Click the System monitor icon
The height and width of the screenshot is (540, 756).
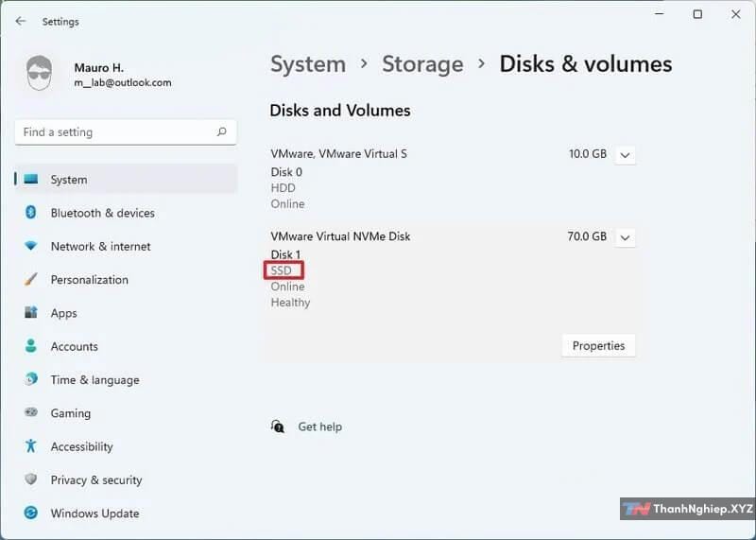coord(31,180)
